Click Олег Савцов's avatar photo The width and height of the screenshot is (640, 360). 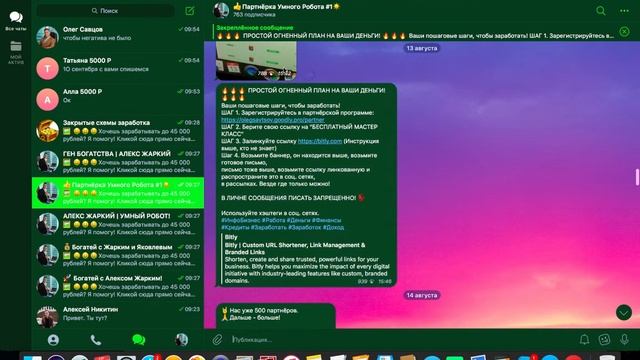click(47, 37)
